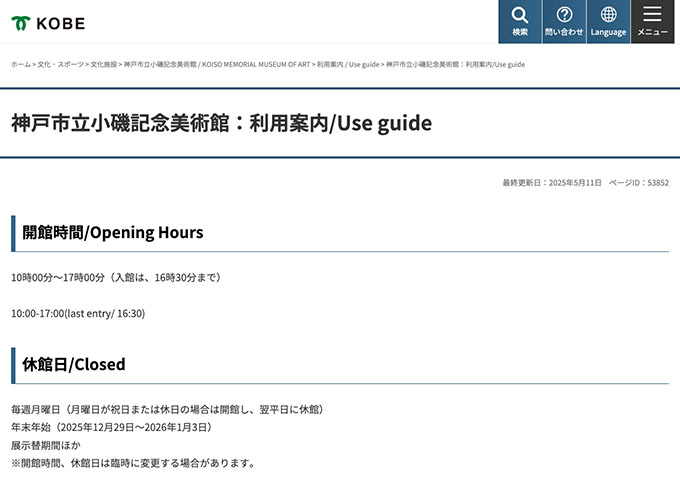
Task: Click the ※開館時間、休館日は臨時に変更 note
Action: click(x=134, y=463)
